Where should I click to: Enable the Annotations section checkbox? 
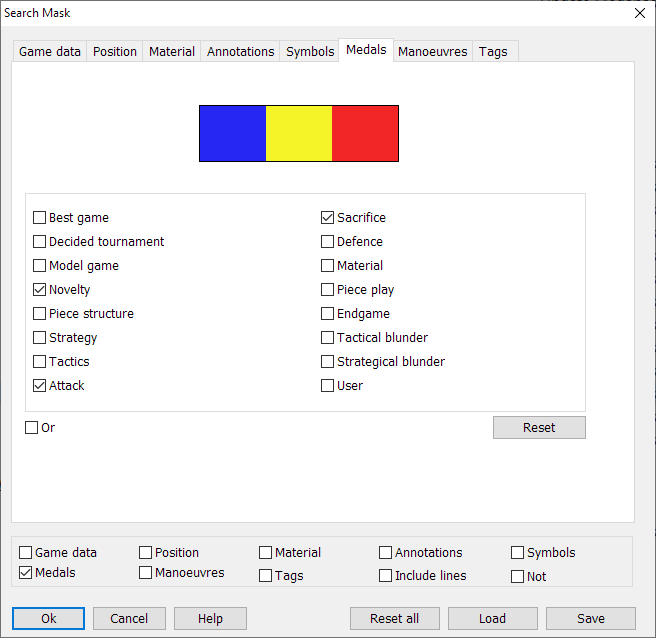click(385, 553)
